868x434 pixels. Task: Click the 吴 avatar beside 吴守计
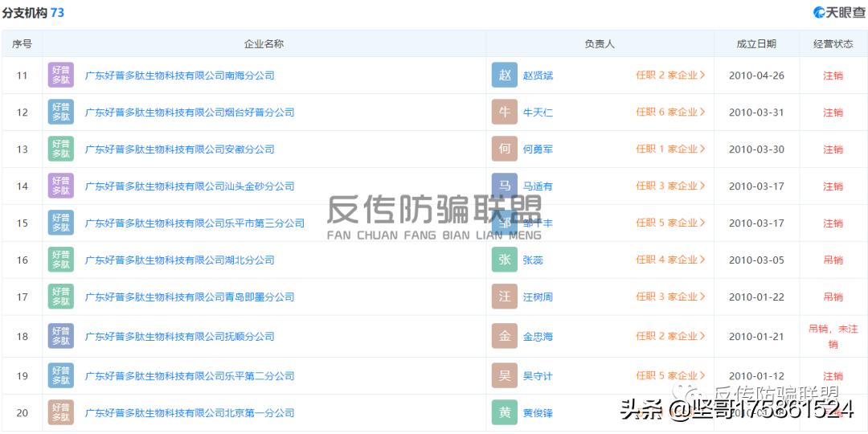504,376
